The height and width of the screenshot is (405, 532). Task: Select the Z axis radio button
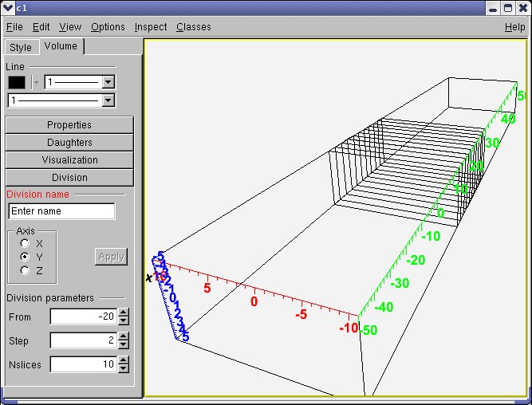[26, 270]
